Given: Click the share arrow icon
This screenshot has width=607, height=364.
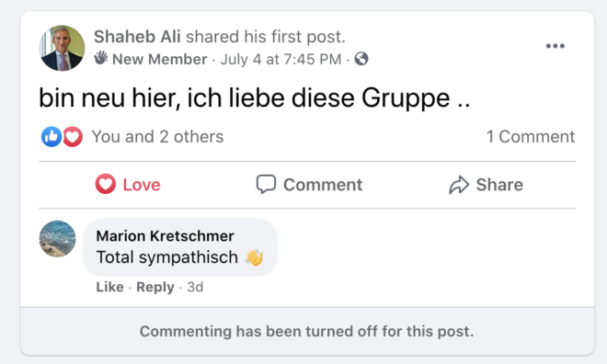Looking at the screenshot, I should point(459,185).
